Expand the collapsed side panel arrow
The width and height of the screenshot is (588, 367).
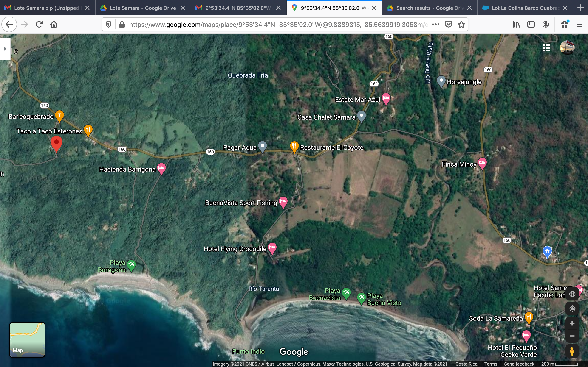coord(5,49)
